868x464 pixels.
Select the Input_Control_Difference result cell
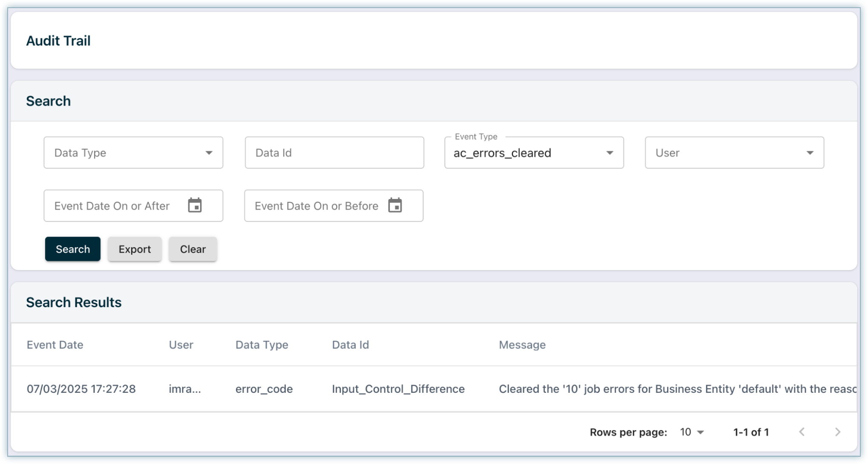click(x=398, y=389)
